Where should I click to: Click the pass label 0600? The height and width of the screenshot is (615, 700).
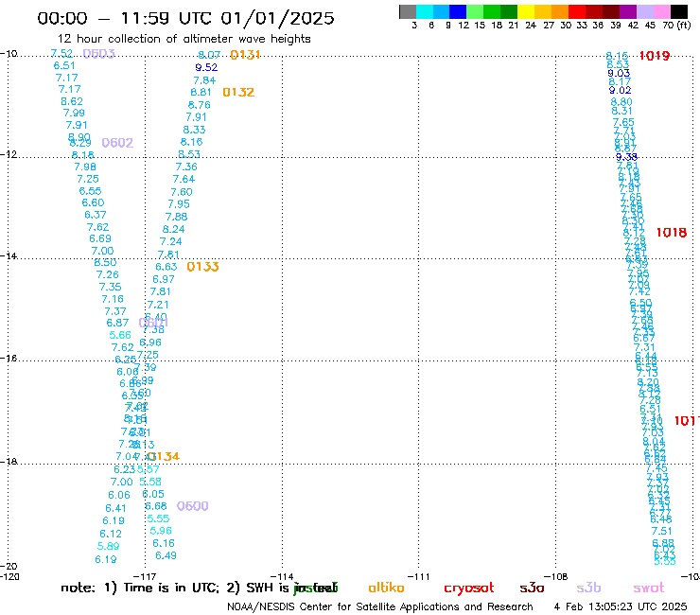pos(192,506)
